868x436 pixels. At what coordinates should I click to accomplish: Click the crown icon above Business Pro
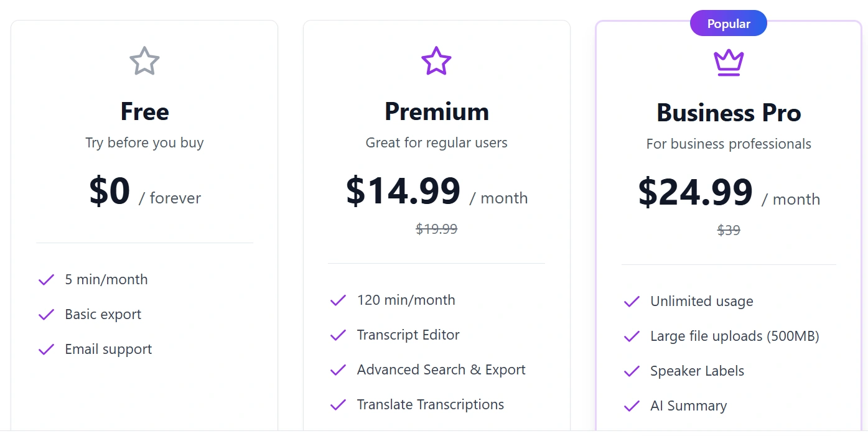point(729,62)
